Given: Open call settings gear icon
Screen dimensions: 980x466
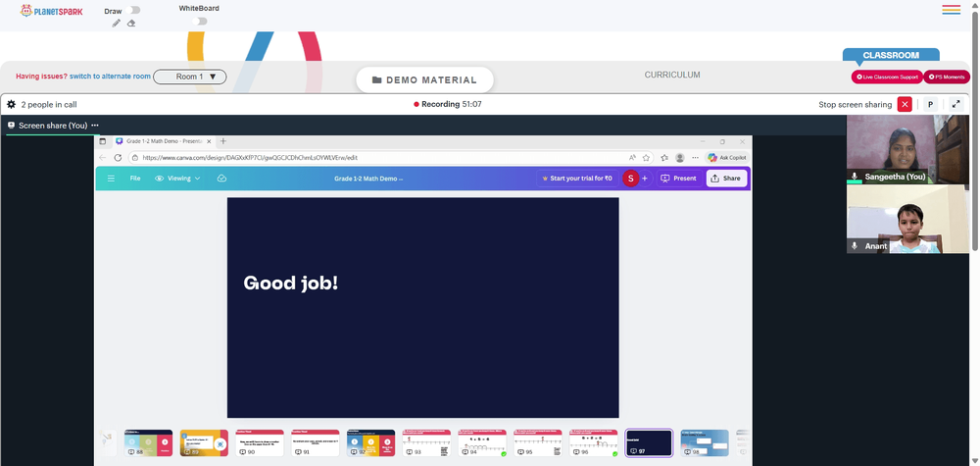Looking at the screenshot, I should pos(11,104).
